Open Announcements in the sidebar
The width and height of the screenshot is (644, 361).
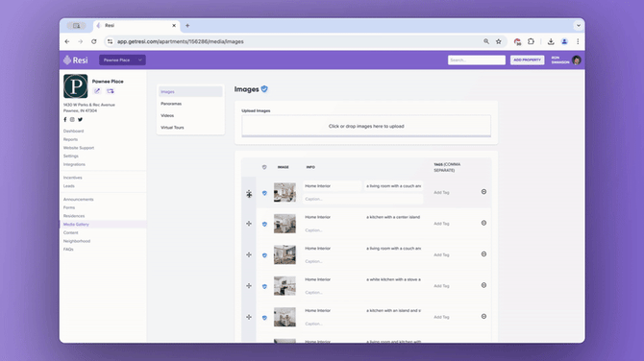click(x=79, y=200)
